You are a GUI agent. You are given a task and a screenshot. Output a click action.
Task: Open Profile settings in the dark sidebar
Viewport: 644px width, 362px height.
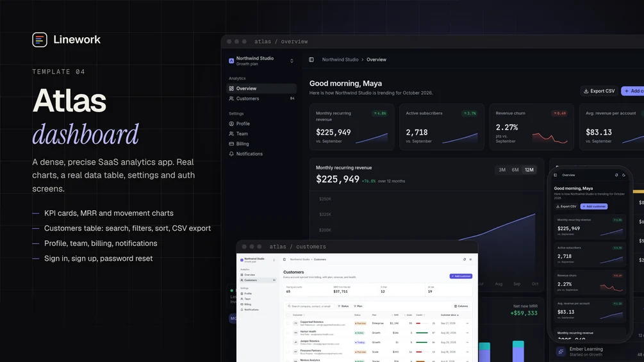pos(261,124)
